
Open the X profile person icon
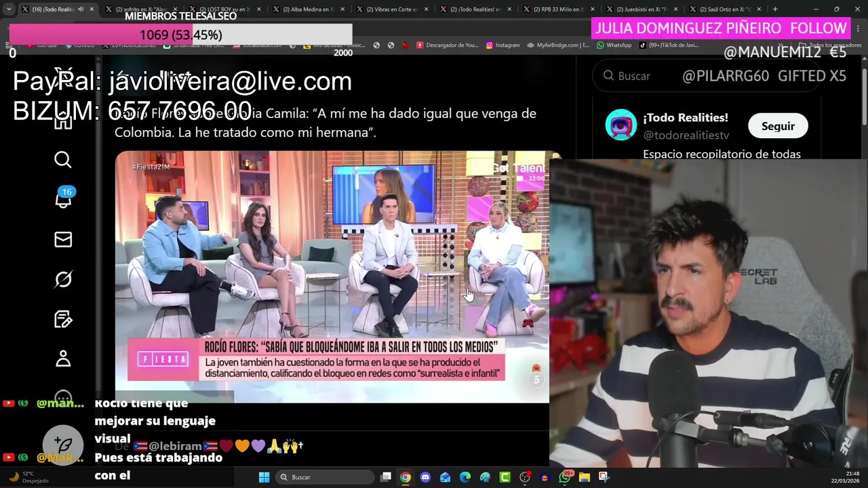(63, 359)
